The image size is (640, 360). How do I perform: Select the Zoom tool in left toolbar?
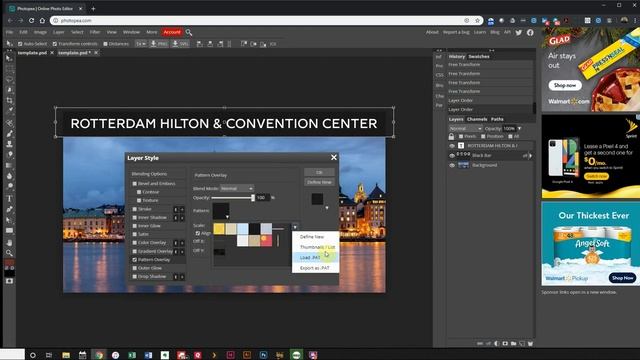coord(9,253)
